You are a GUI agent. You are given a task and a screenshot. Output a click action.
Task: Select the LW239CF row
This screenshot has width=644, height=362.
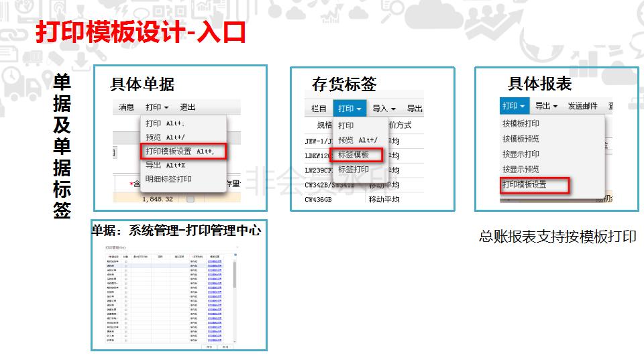pyautogui.click(x=318, y=170)
